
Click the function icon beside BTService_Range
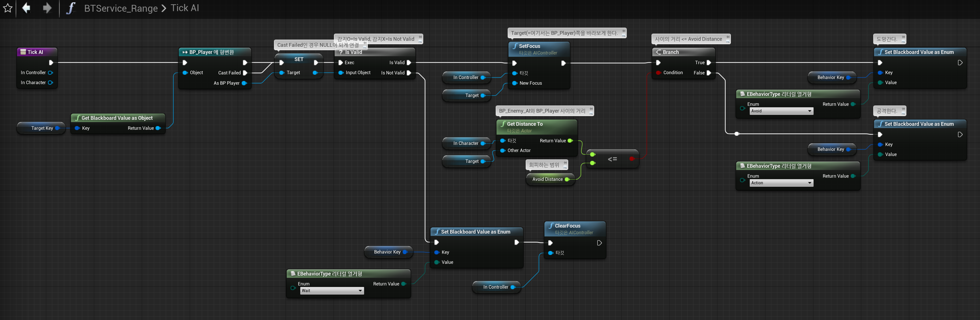coord(71,8)
